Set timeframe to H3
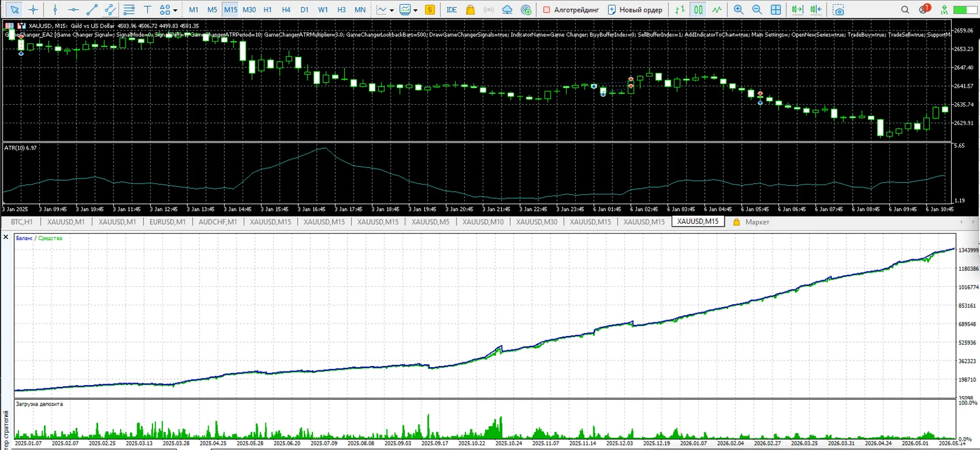This screenshot has height=450, width=980. point(341,10)
